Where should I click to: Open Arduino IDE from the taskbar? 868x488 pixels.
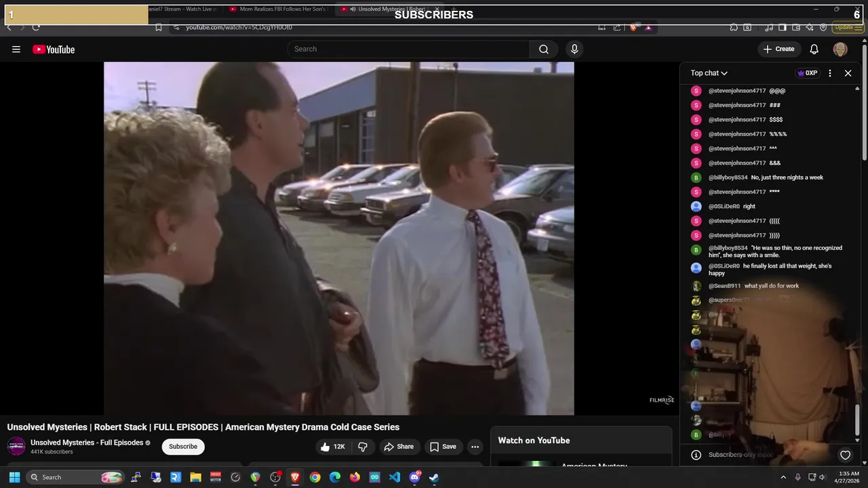[374, 477]
